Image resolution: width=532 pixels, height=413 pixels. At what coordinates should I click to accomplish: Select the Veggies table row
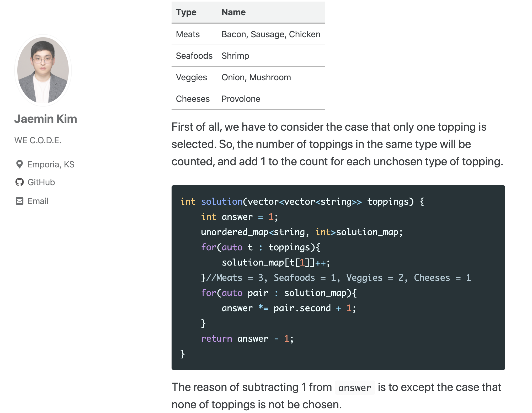click(x=248, y=77)
